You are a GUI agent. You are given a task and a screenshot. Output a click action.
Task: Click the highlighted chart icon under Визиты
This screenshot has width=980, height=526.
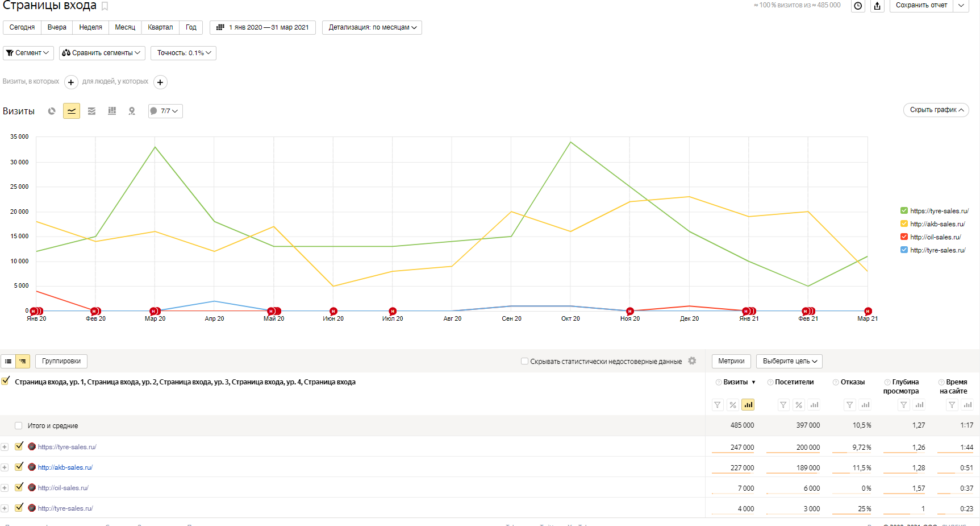pyautogui.click(x=748, y=405)
